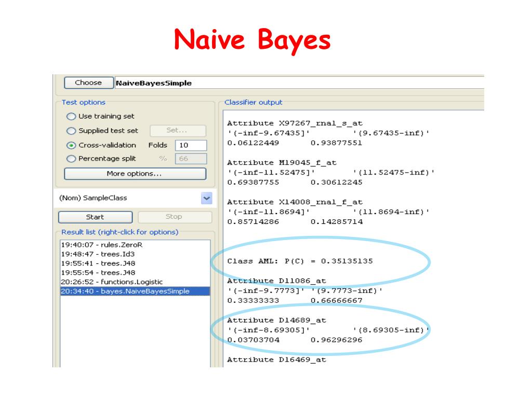
Task: Select the 19:55:41 trees.J48 result
Action: point(98,263)
